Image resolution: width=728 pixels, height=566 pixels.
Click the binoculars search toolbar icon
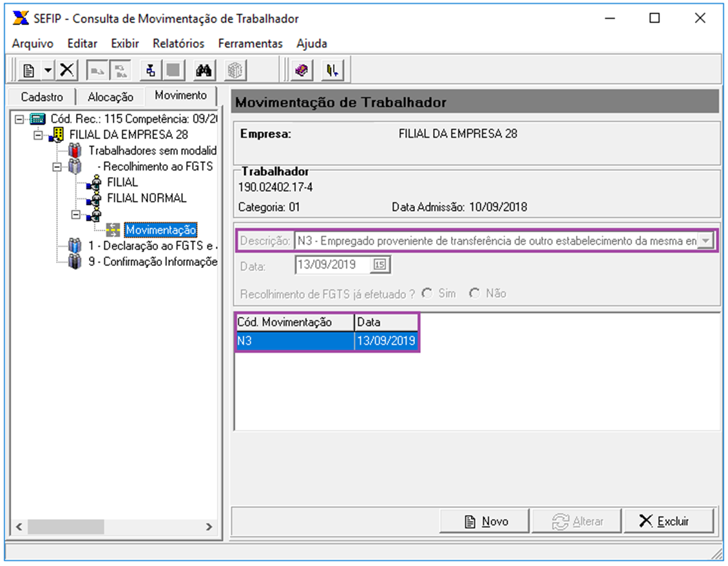[x=204, y=71]
